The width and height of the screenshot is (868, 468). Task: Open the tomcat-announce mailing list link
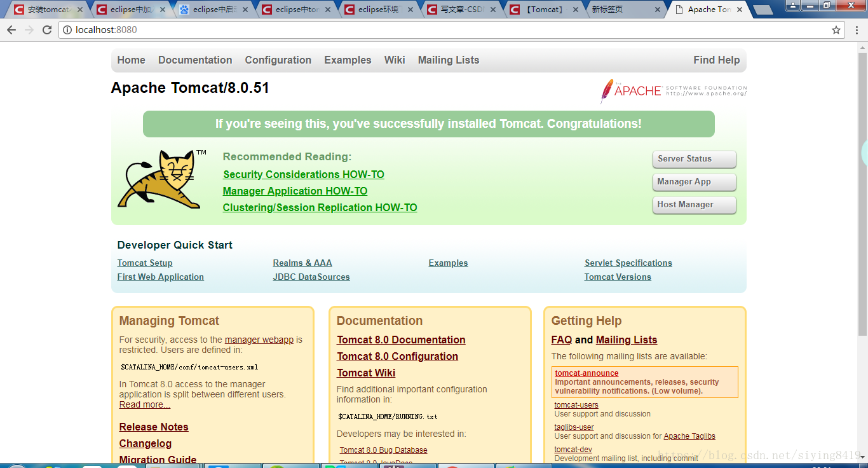pos(587,373)
